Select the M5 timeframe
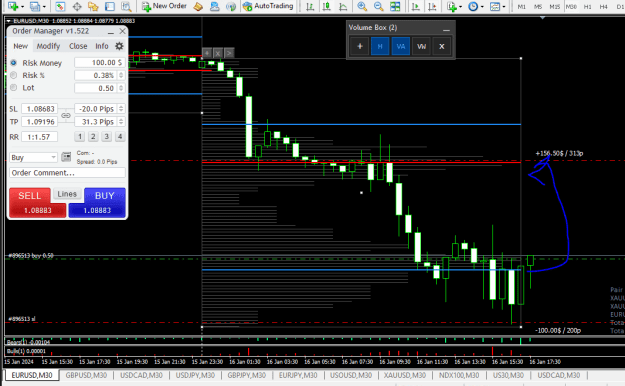Screen dimensions: 625x386 click(538, 6)
